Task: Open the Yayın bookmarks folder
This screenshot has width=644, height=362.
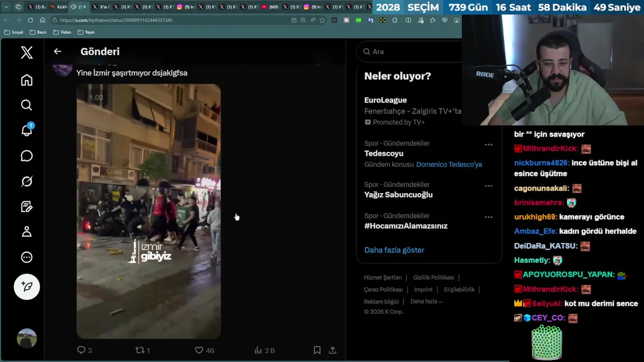Action: 86,32
